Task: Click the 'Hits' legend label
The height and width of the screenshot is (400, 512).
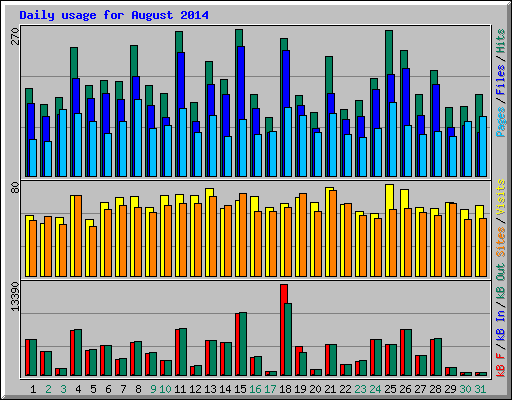Action: [x=500, y=41]
